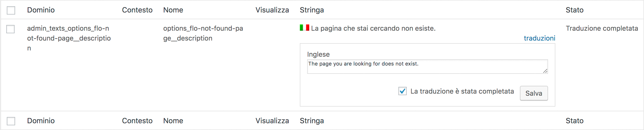Click the Dominio column header at top
Image resolution: width=644 pixels, height=130 pixels.
click(41, 10)
